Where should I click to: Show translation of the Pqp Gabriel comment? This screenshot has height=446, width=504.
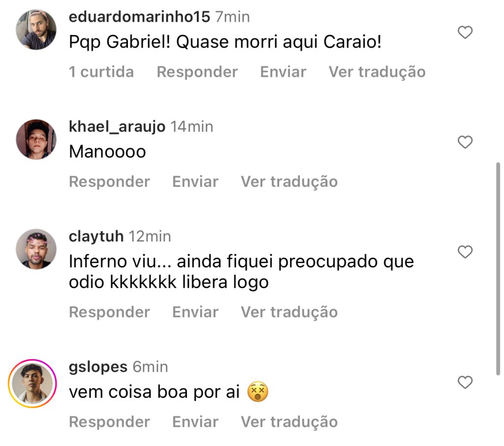tap(377, 72)
